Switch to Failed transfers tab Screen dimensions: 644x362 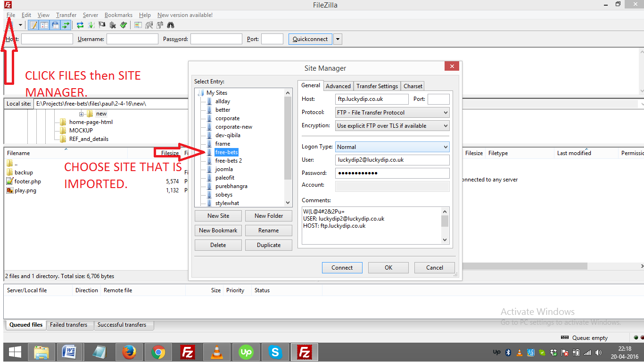(69, 325)
